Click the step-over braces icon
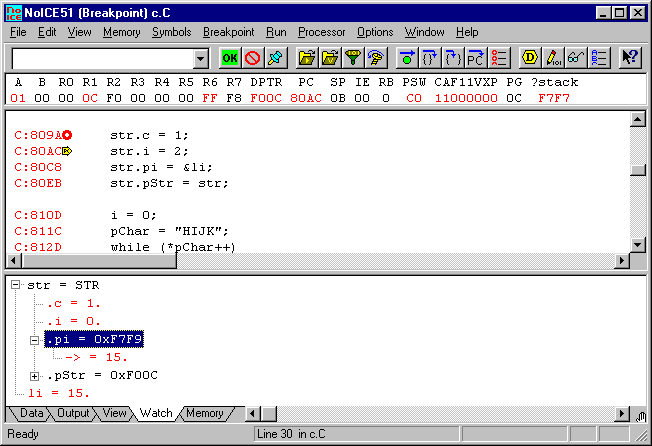The height and width of the screenshot is (446, 652). [430, 58]
